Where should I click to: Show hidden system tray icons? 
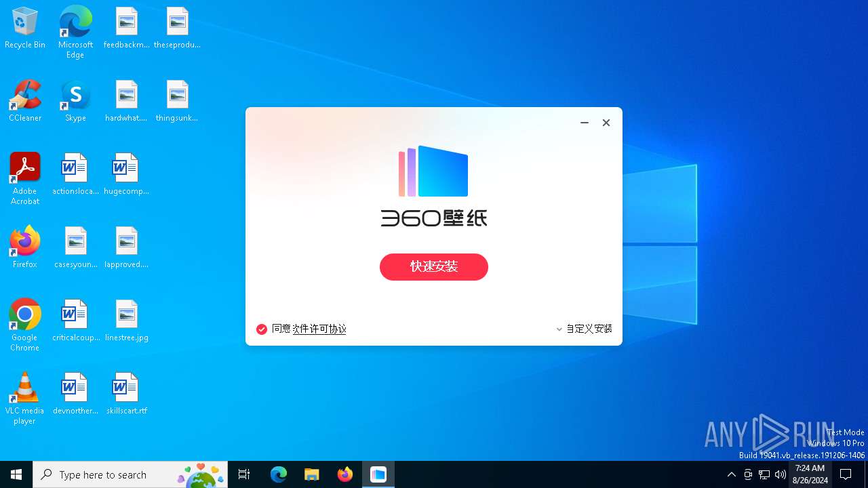731,474
